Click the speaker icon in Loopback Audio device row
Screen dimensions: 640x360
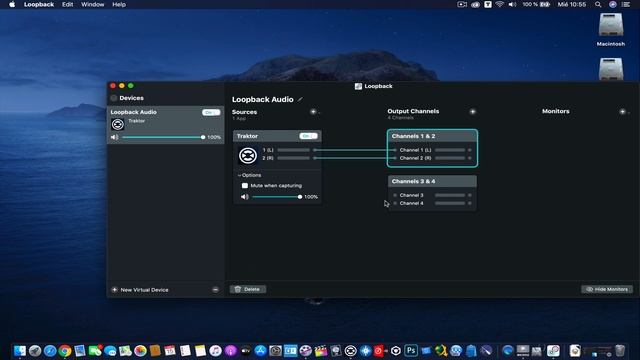coord(115,137)
